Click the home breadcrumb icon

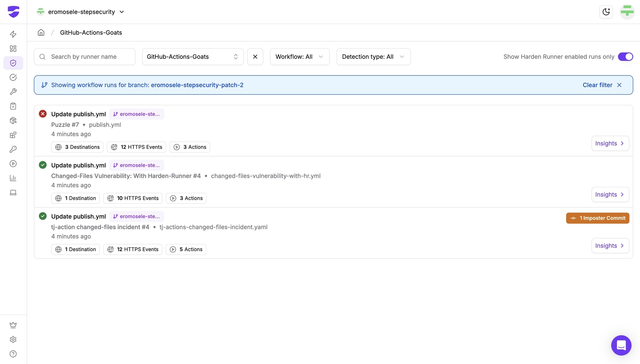tap(41, 32)
